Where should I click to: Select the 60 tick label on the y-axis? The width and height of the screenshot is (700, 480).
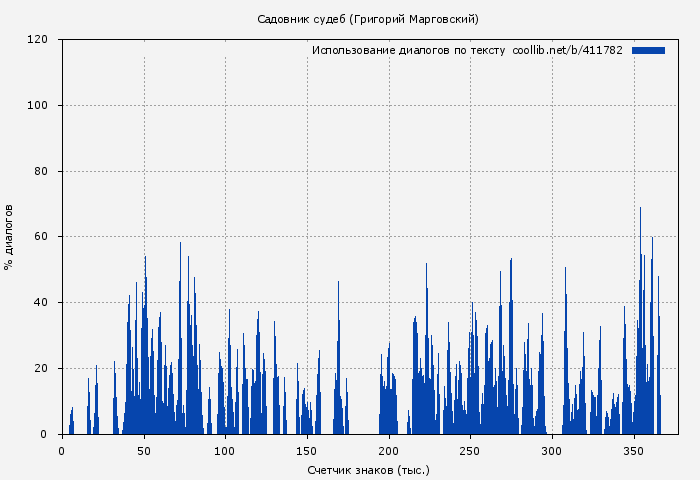click(x=41, y=237)
